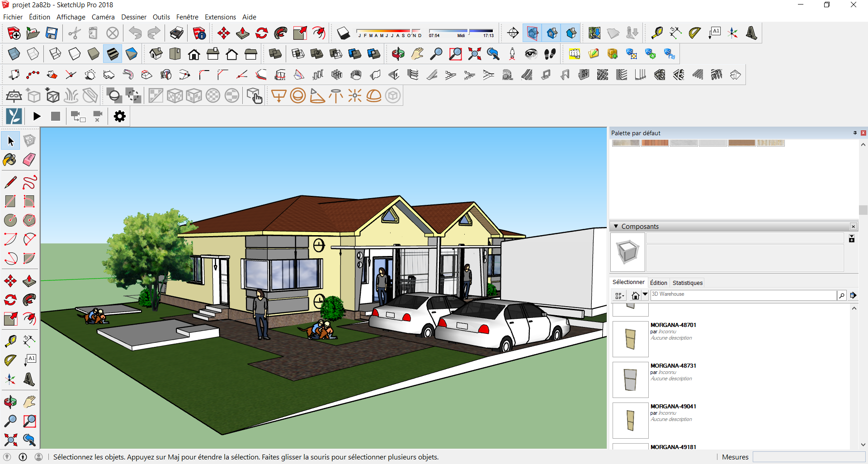
Task: Toggle shadows display button
Action: pyautogui.click(x=343, y=33)
